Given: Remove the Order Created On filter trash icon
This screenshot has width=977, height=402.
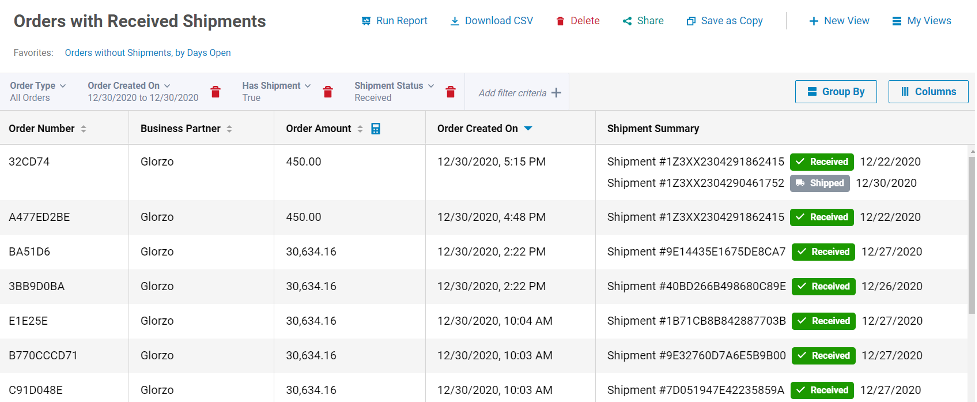Looking at the screenshot, I should pos(216,92).
